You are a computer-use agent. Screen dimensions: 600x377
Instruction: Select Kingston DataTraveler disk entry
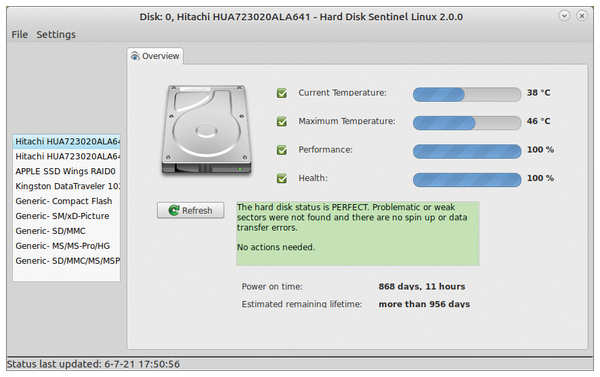pyautogui.click(x=67, y=186)
